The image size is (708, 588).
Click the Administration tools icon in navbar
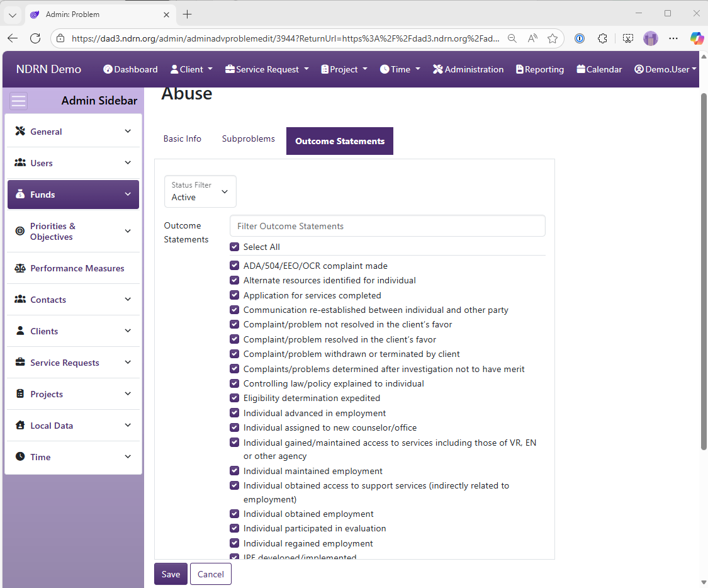pyautogui.click(x=438, y=69)
